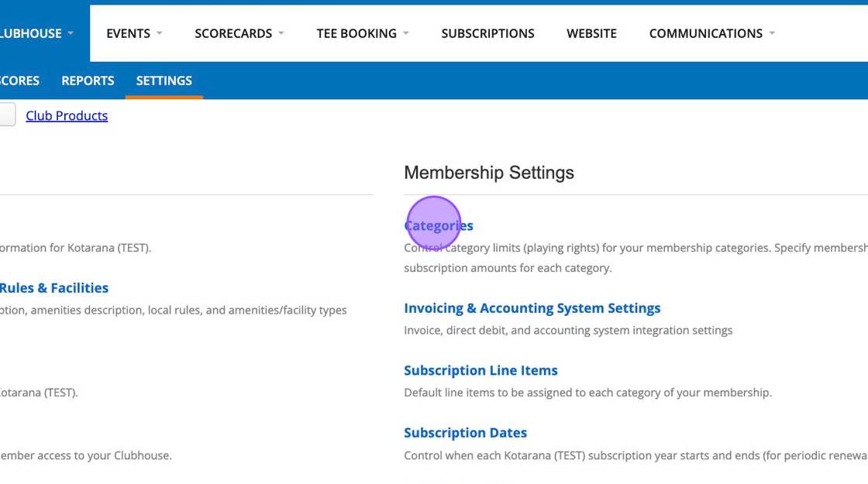Click the caret arrow beside EVENTS
This screenshot has width=868, height=484.
tap(160, 33)
